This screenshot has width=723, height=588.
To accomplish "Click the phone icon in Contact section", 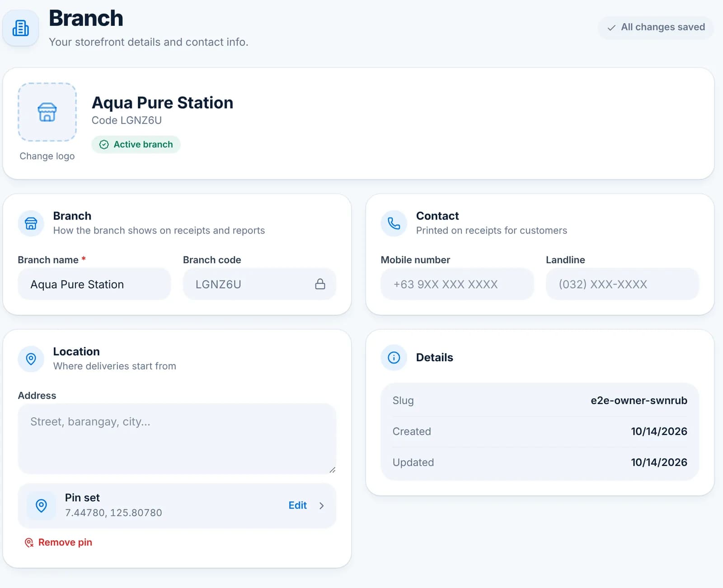I will (394, 223).
